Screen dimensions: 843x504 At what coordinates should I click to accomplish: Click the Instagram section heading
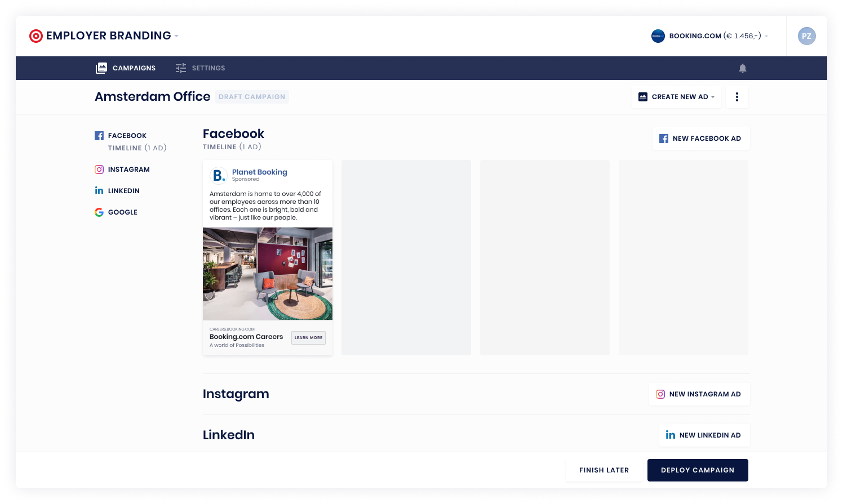click(236, 394)
